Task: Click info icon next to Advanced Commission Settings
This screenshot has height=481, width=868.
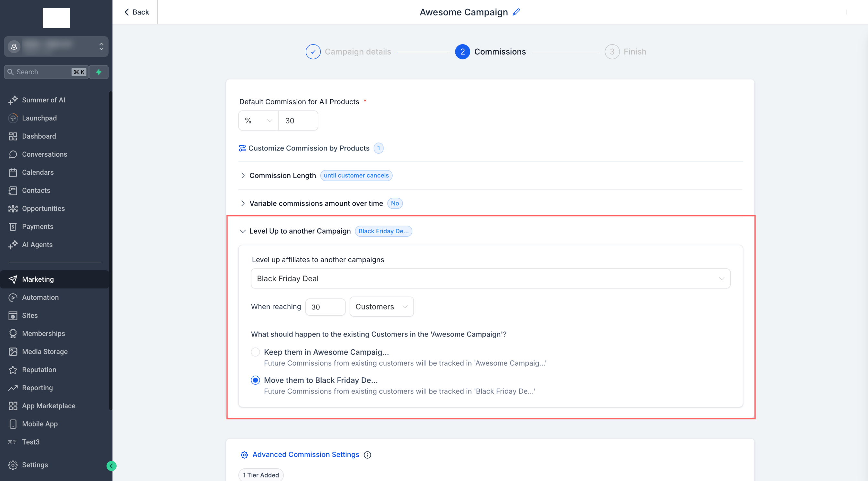Action: [367, 455]
